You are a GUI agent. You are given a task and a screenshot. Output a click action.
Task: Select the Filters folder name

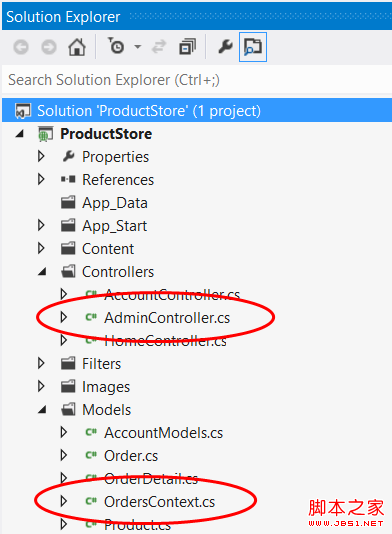[101, 364]
